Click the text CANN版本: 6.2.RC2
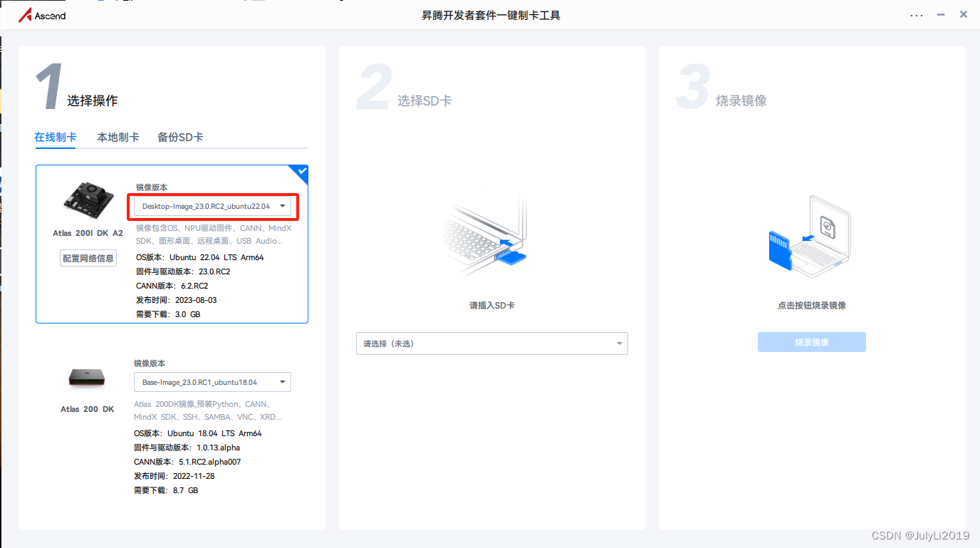The image size is (980, 548). tap(172, 286)
